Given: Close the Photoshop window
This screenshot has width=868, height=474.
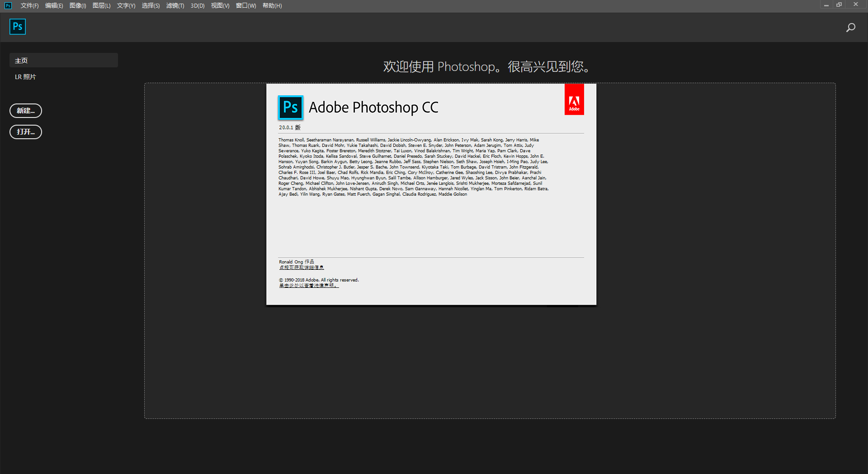Looking at the screenshot, I should (856, 5).
